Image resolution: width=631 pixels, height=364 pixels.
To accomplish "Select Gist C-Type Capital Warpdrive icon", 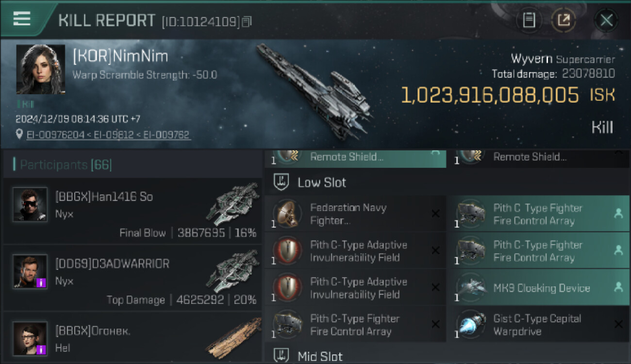I will tap(470, 324).
